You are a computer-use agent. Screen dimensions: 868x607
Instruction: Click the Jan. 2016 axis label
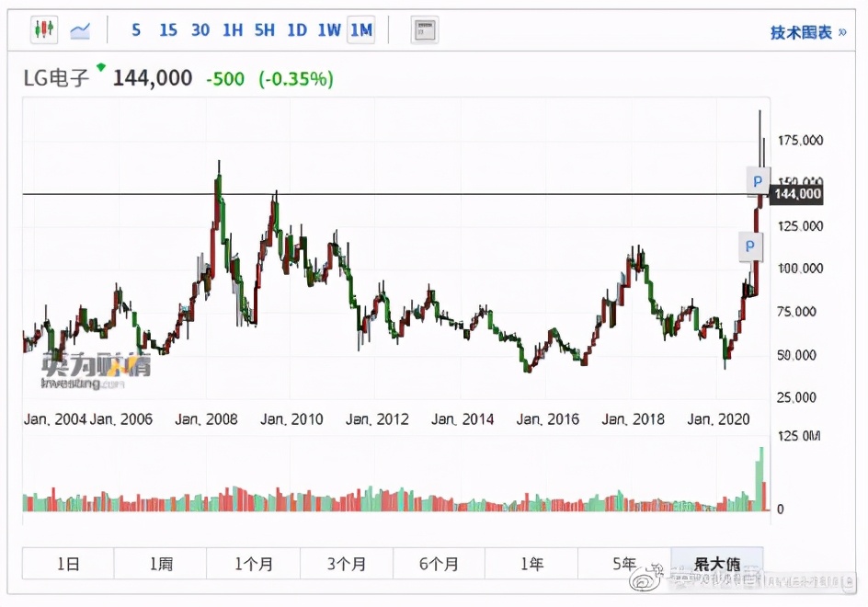tap(547, 418)
